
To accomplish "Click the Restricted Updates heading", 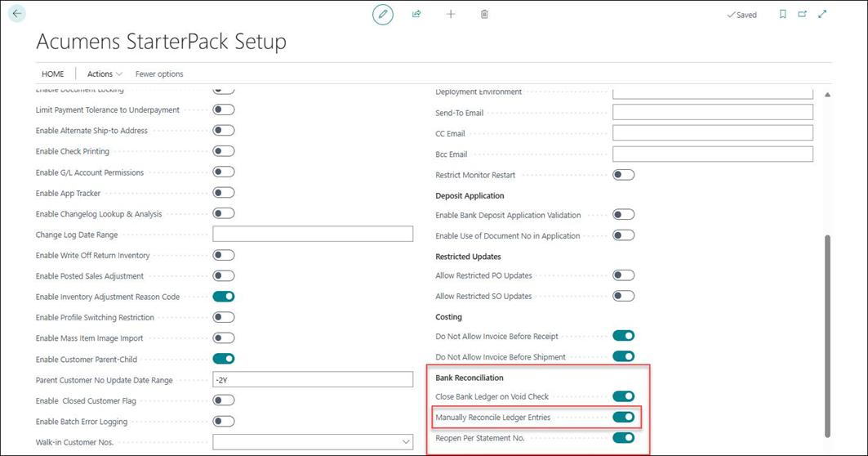I will pyautogui.click(x=468, y=257).
